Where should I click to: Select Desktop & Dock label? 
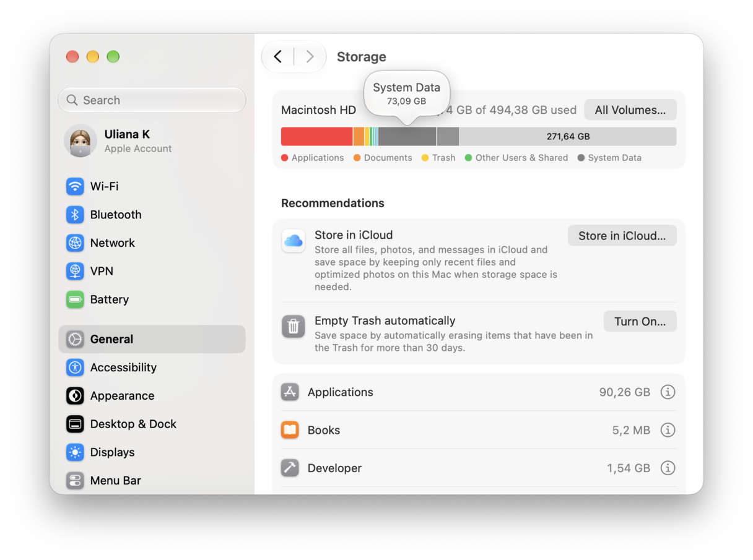(x=133, y=424)
